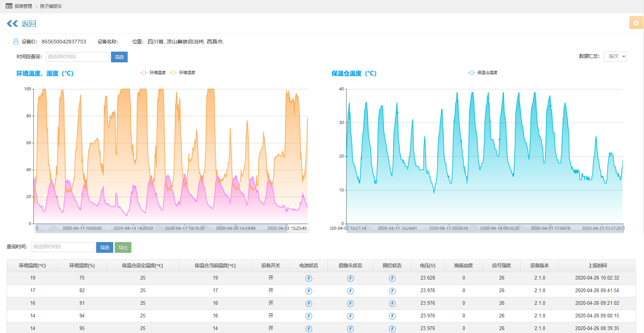Click the orange settings gear icon
Viewport: 644px width, 333px height.
click(x=636, y=23)
